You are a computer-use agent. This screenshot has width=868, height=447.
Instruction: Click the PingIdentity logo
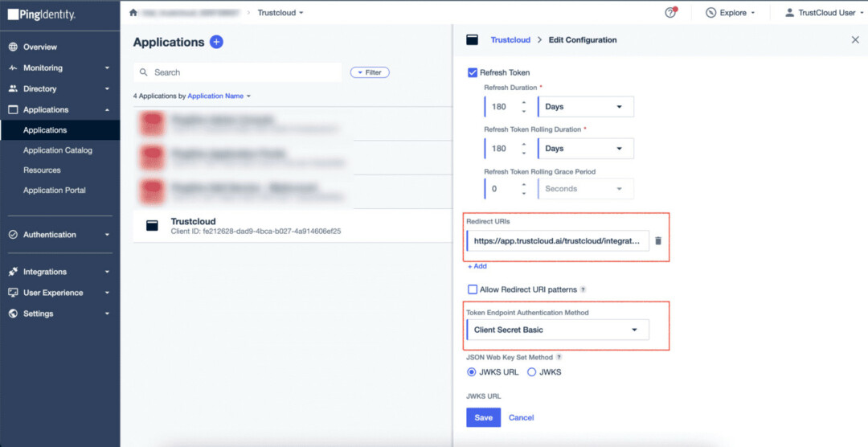42,15
